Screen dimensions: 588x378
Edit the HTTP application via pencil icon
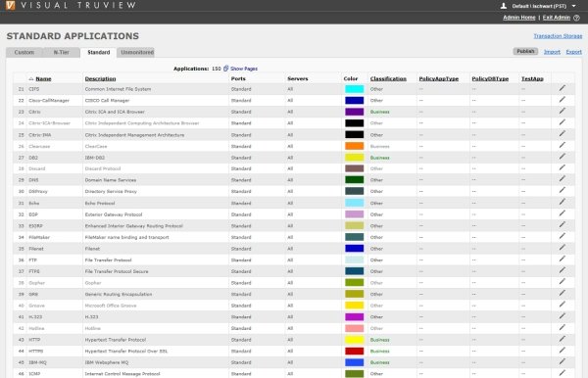coord(562,339)
